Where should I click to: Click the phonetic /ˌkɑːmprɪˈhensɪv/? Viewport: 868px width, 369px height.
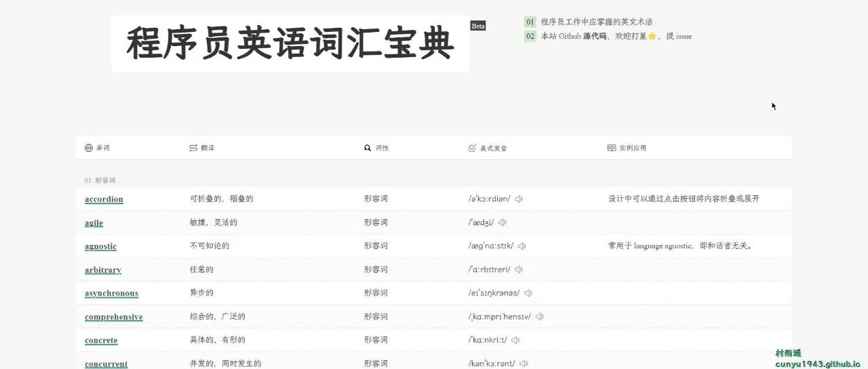pyautogui.click(x=500, y=317)
